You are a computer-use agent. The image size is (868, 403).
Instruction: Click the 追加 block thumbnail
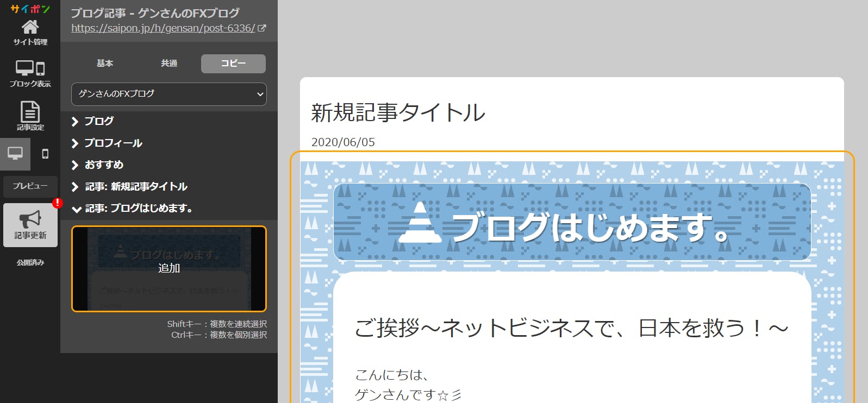click(169, 269)
